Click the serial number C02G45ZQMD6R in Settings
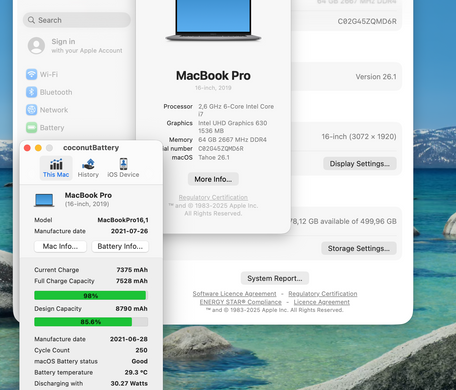This screenshot has width=456, height=390. point(367,21)
